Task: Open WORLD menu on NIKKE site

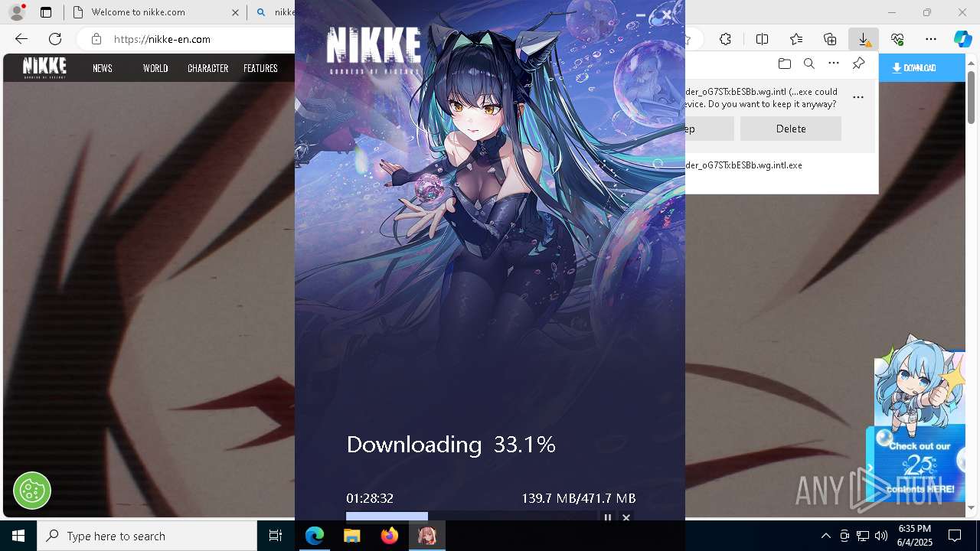Action: (155, 68)
